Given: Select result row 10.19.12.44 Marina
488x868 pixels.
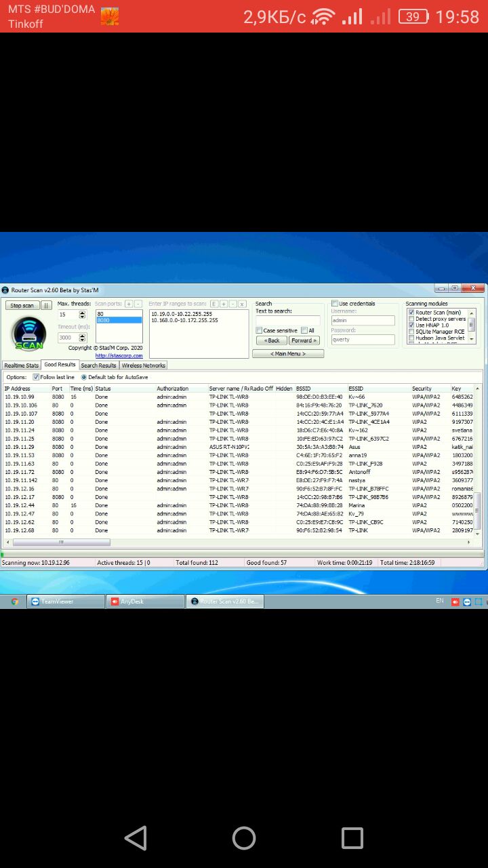Looking at the screenshot, I should [238, 505].
